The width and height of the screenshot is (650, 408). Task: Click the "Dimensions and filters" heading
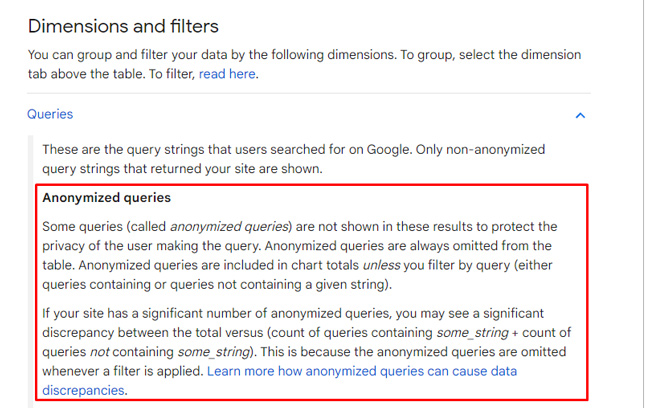point(123,26)
